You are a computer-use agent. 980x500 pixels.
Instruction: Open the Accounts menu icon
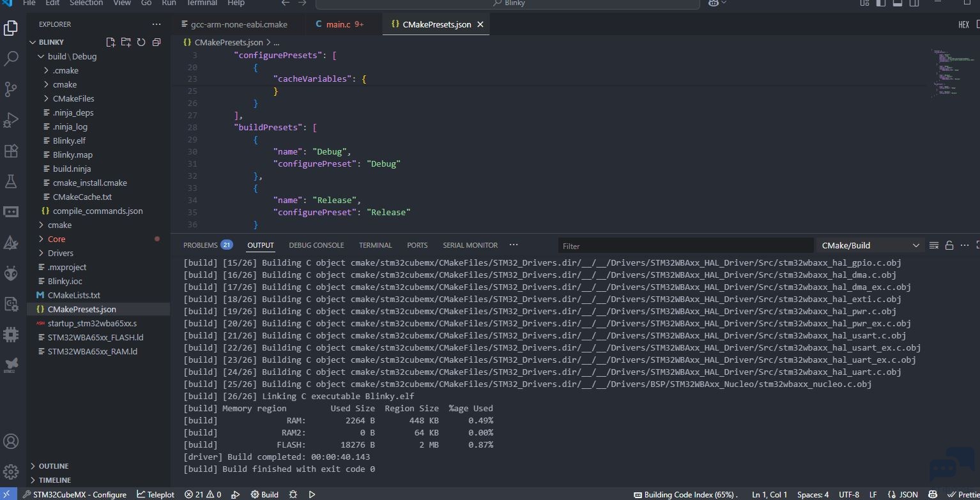click(11, 441)
